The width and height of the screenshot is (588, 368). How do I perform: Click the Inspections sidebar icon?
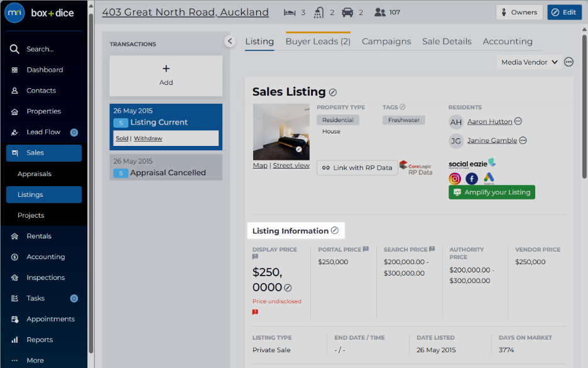point(14,277)
